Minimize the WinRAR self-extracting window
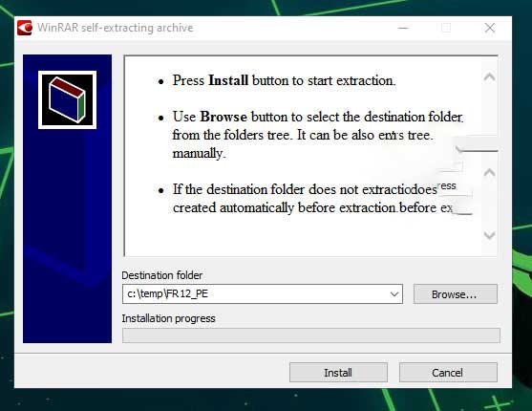Viewport: 532px width, 411px height. point(403,28)
